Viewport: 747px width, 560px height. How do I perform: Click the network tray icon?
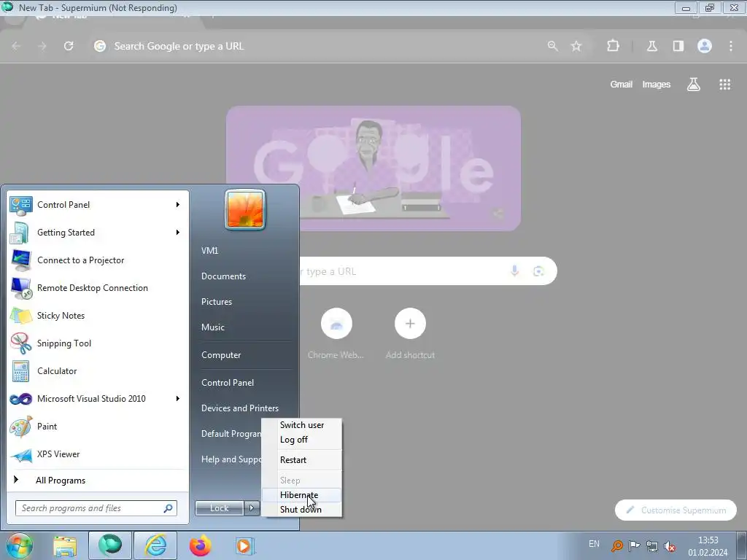[x=651, y=545]
